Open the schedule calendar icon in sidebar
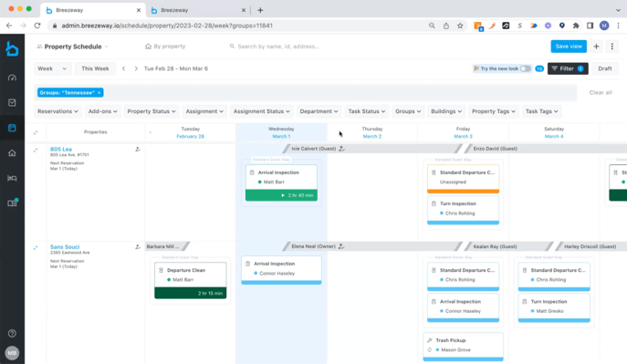Viewport: 627px width, 364px height. pyautogui.click(x=12, y=128)
